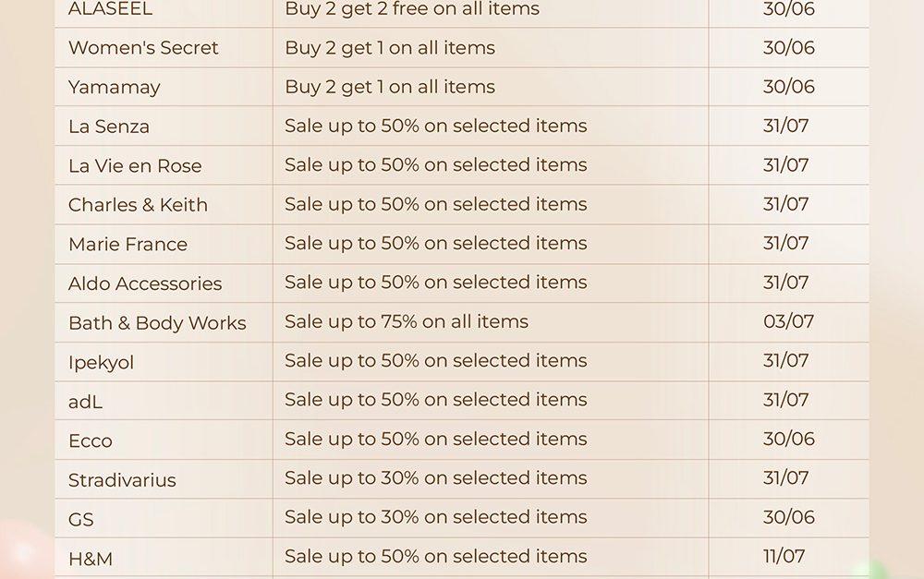Viewport: 924px width, 579px height.
Task: Click the Charles & Keith brand name
Action: (138, 205)
